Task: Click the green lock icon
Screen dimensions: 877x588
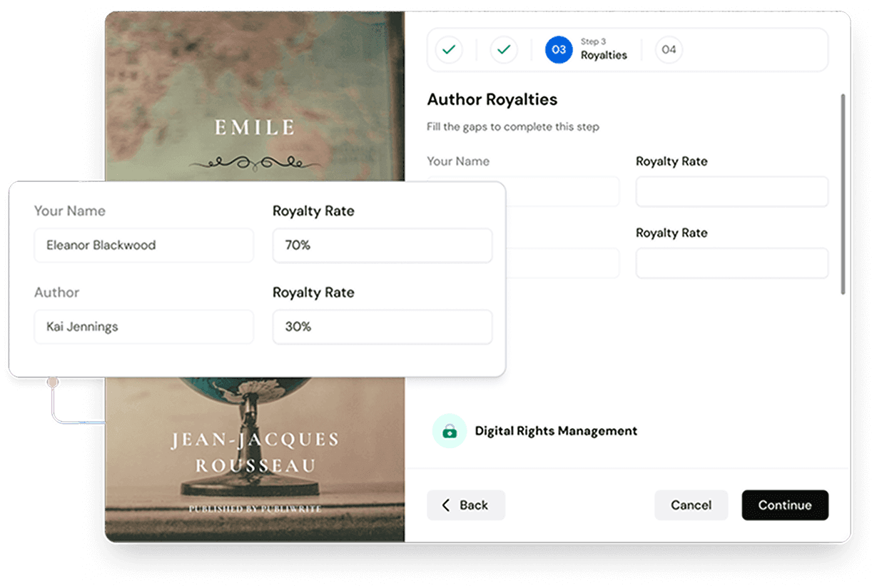Action: coord(450,431)
